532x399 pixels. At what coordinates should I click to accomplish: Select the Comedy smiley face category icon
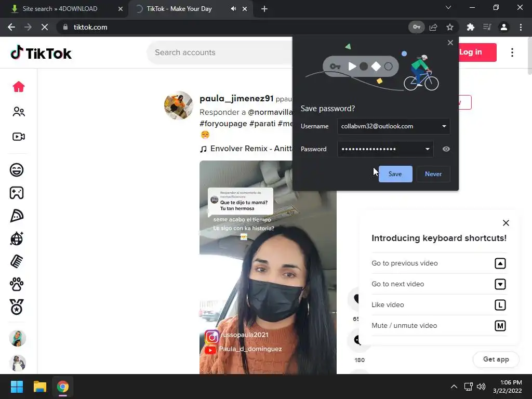coord(17,170)
